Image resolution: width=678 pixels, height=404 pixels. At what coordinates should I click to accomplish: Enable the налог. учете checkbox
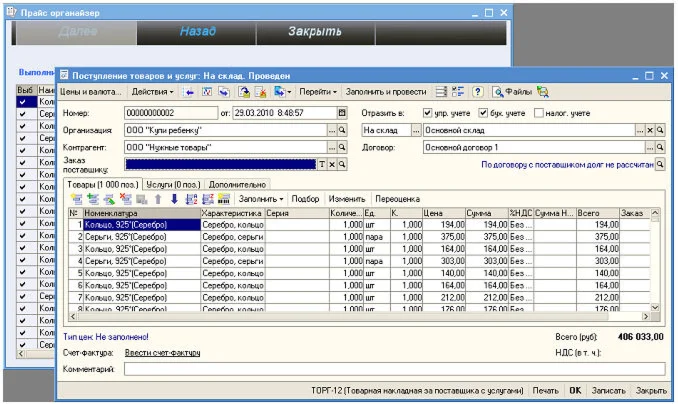click(x=538, y=112)
